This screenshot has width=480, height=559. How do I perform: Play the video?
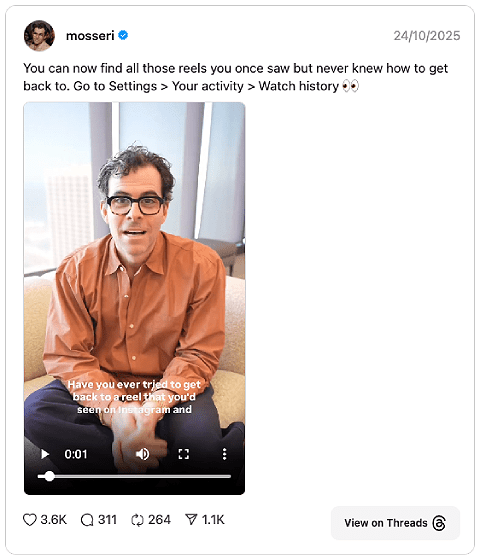pyautogui.click(x=45, y=454)
